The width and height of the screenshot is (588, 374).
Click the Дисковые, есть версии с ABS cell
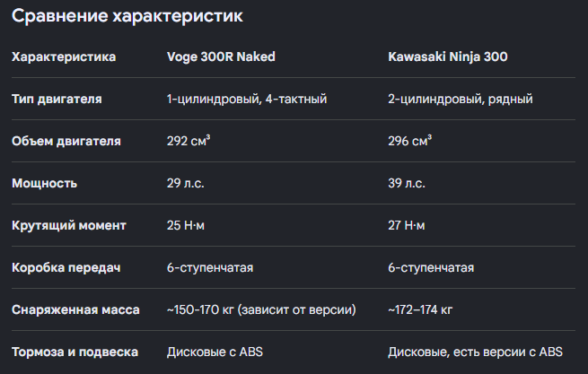[x=476, y=352]
